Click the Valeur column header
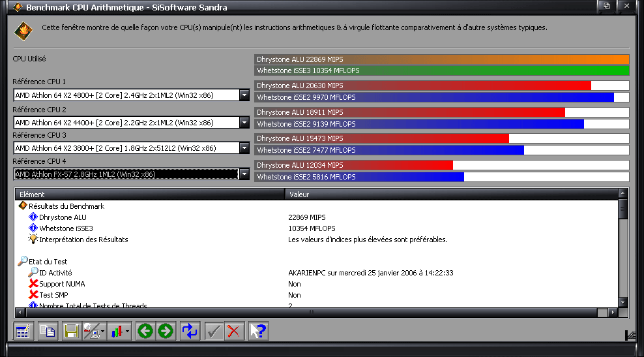Viewport: 644px width, 357px height. [450, 194]
